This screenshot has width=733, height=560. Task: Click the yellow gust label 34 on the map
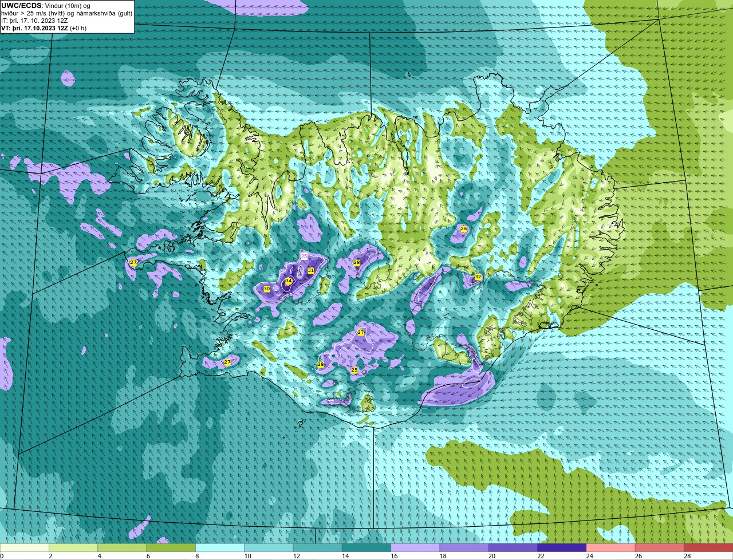[x=289, y=281]
